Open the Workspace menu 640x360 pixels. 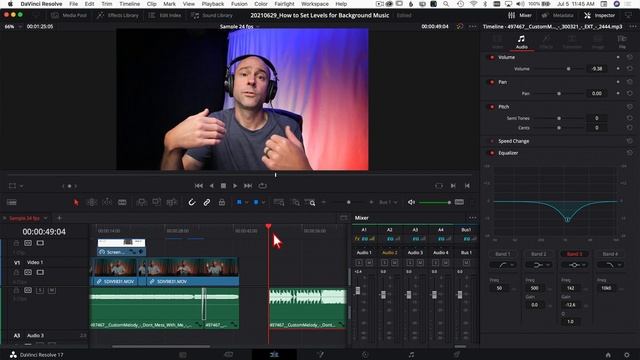tap(315, 4)
